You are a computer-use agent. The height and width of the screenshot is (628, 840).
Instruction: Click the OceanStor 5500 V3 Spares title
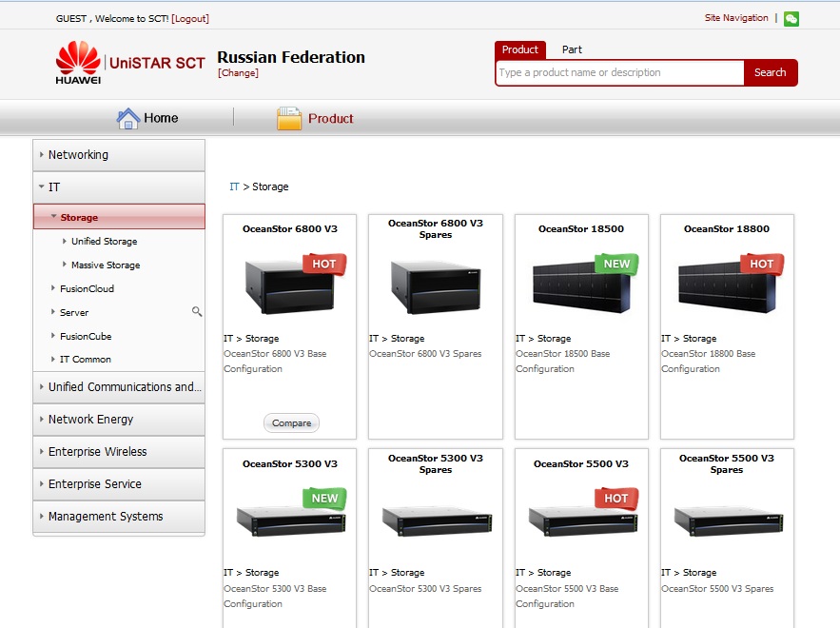(x=727, y=463)
